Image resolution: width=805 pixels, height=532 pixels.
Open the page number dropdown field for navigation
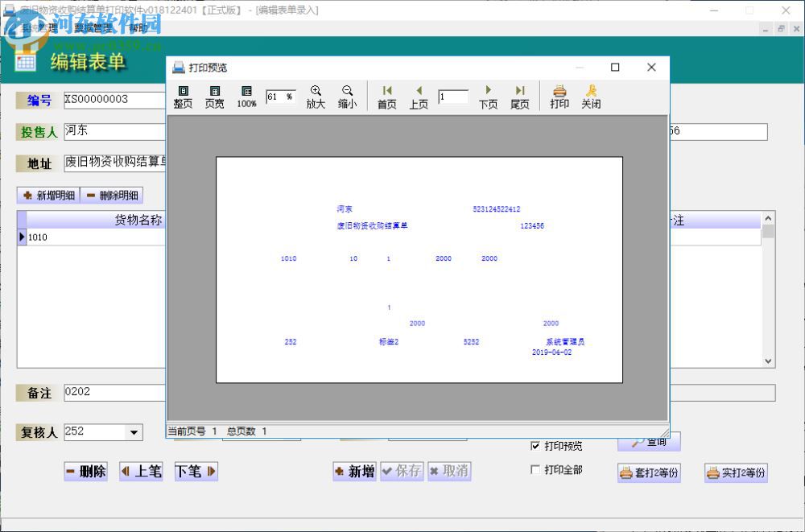click(x=452, y=97)
